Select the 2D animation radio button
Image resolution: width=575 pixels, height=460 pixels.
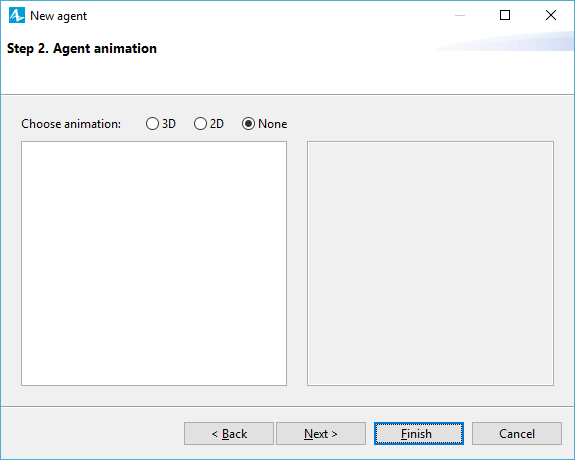click(200, 124)
